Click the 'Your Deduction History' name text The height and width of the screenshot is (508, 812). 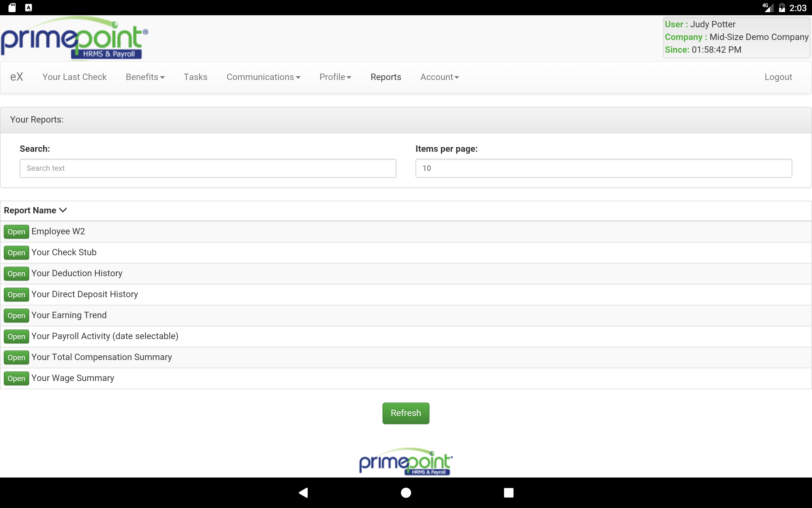point(77,273)
